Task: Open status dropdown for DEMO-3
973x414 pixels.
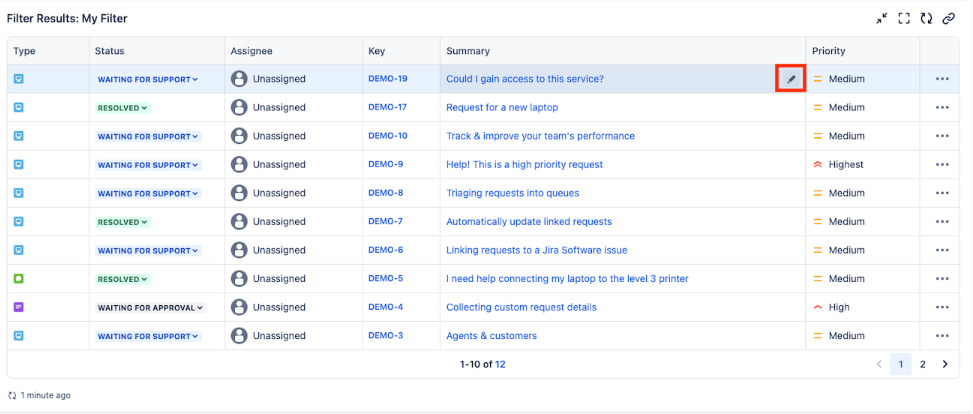Action: pyautogui.click(x=148, y=336)
